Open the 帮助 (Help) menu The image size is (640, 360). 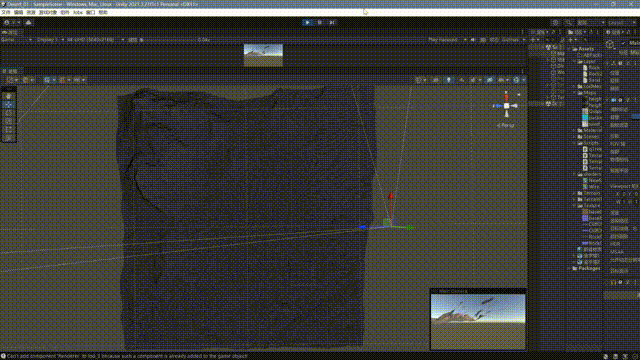click(x=103, y=13)
